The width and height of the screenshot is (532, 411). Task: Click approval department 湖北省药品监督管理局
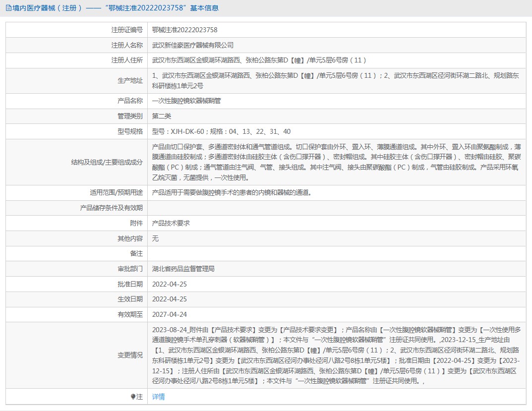point(183,269)
